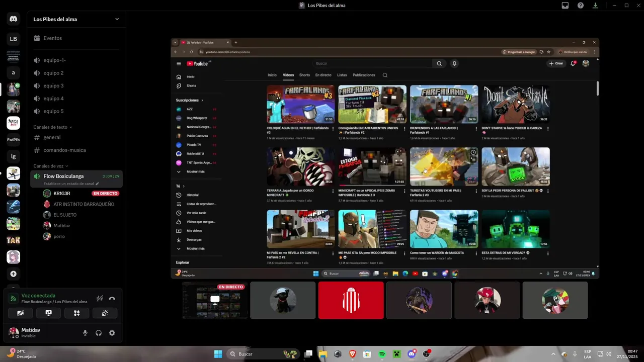Viewport: 644px width, 362px height.
Task: Open voice Activities launcher button
Action: tap(77, 313)
